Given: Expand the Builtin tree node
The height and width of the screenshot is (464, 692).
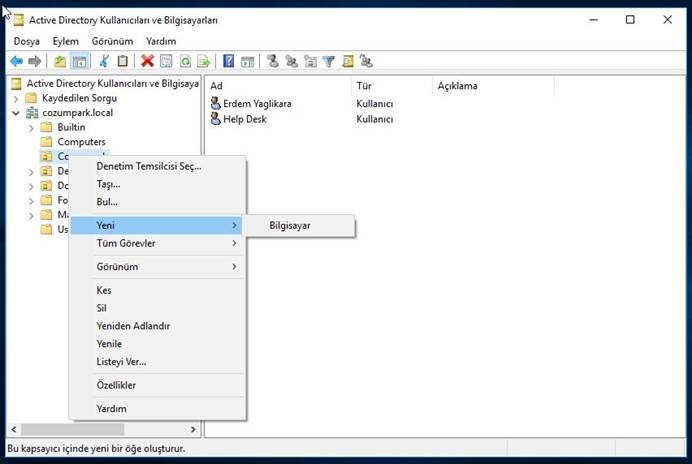Looking at the screenshot, I should point(31,128).
